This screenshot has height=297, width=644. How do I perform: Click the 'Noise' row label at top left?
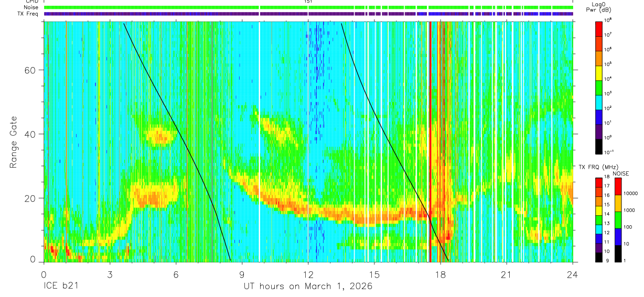tap(30, 8)
